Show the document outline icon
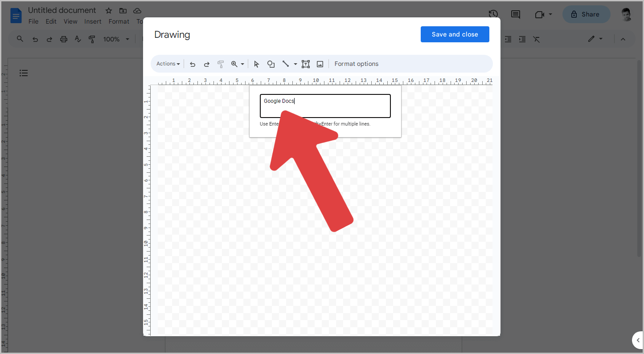Image resolution: width=644 pixels, height=354 pixels. 24,73
